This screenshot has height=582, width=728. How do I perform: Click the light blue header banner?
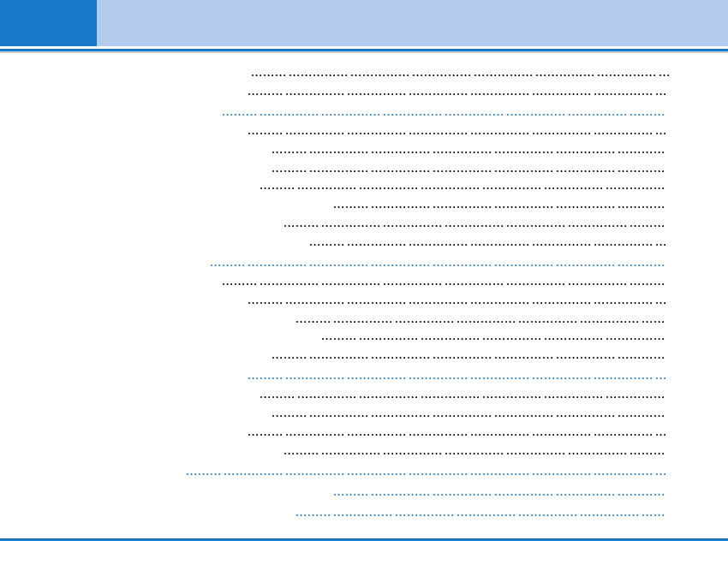(411, 23)
